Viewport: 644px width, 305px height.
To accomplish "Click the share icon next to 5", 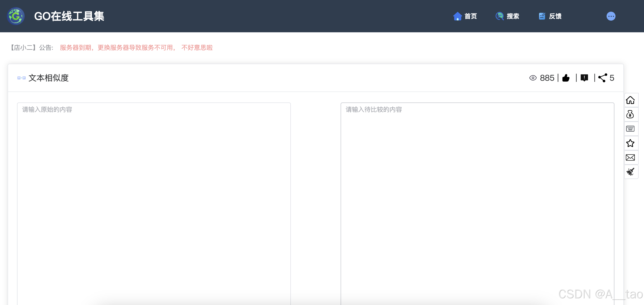I will click(x=603, y=78).
